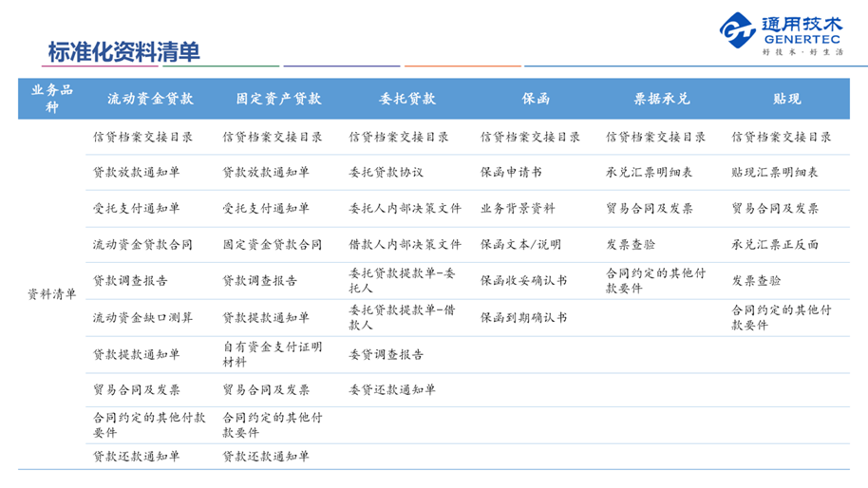Click the 固定资金贷款合同 cell

pos(272,245)
